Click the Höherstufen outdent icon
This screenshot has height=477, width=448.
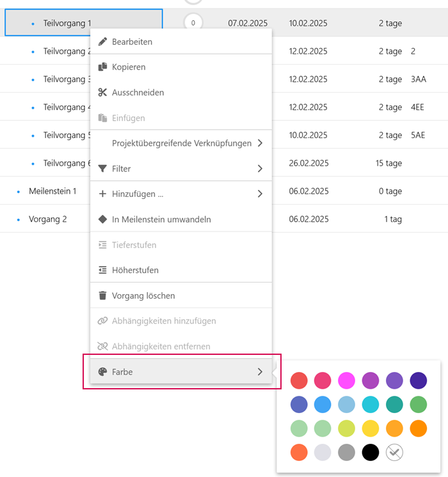[x=102, y=270]
